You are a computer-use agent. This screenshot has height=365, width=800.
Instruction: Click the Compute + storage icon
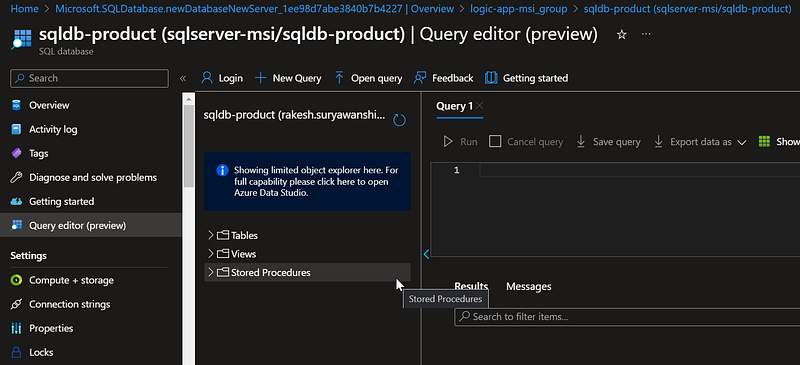[17, 280]
